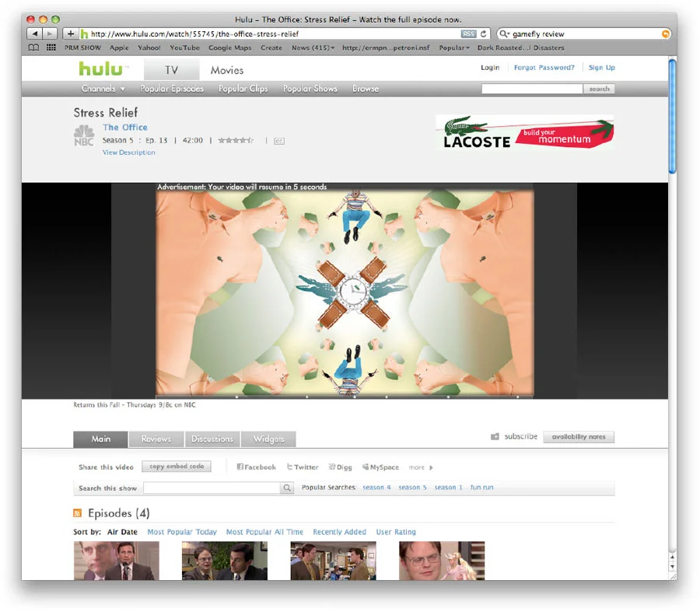Open Popular Shows in nav bar
Viewport: 700px width, 612px height.
click(310, 89)
